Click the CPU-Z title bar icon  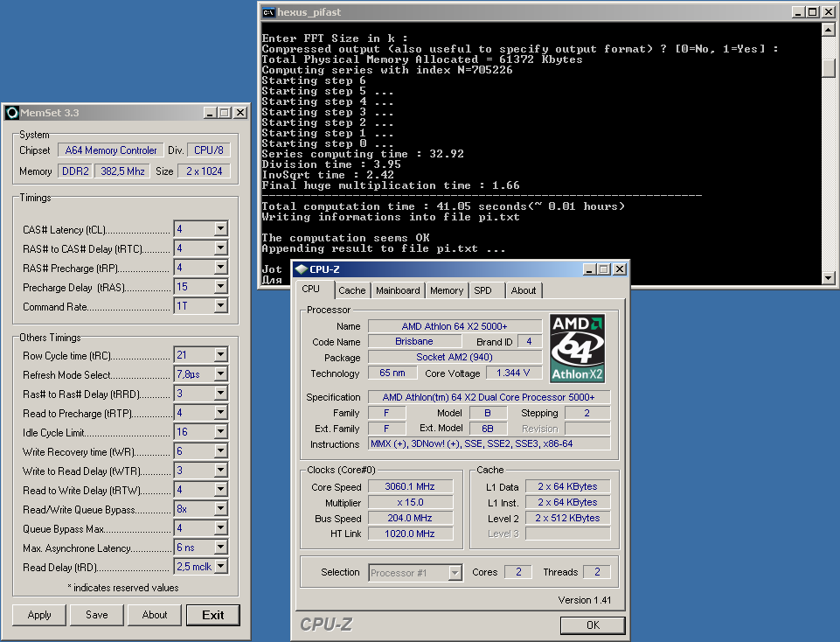pos(302,269)
